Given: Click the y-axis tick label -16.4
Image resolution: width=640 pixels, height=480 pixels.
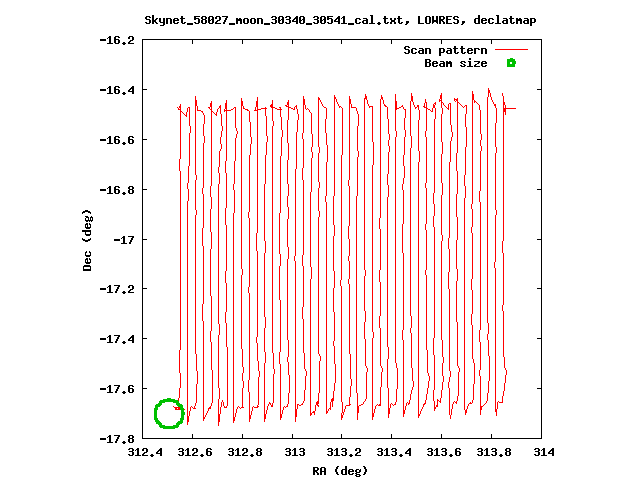Looking at the screenshot, I should 117,90.
